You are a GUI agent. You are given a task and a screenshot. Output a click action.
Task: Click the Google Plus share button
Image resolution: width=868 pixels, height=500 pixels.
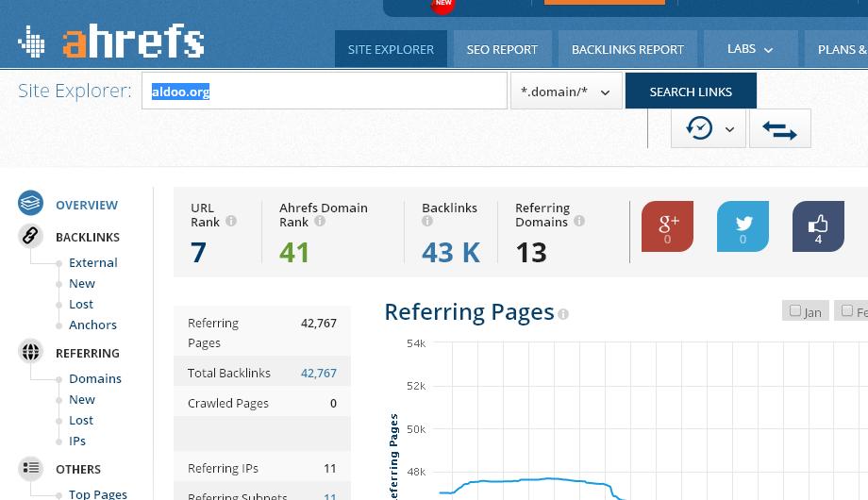pos(667,226)
